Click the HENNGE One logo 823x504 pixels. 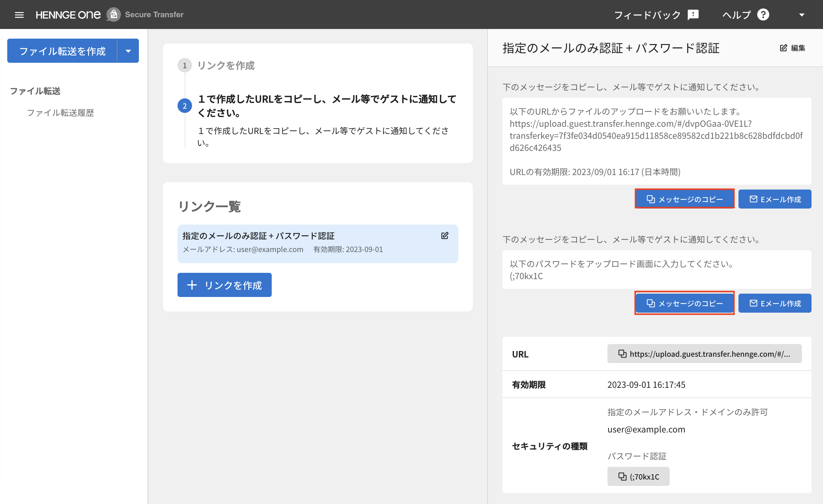[68, 15]
